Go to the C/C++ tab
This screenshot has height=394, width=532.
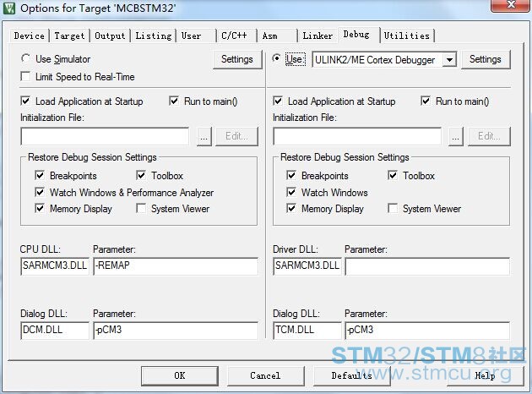pos(236,36)
